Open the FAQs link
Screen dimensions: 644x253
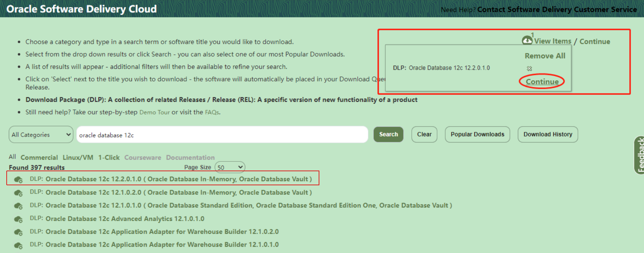coord(212,112)
